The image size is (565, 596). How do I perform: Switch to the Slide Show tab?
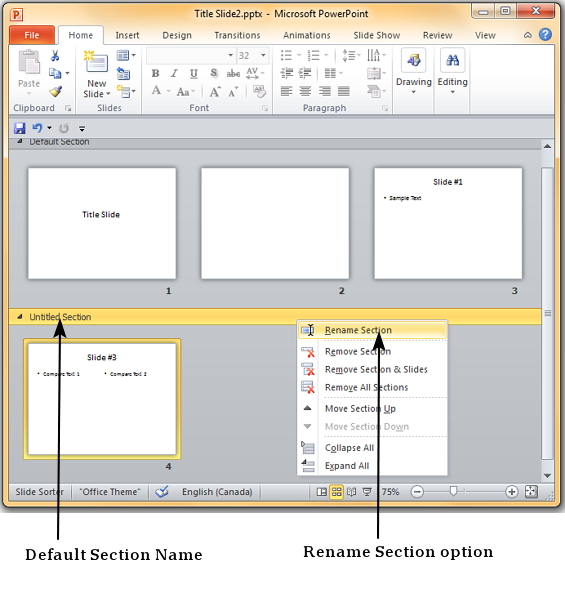(x=376, y=35)
